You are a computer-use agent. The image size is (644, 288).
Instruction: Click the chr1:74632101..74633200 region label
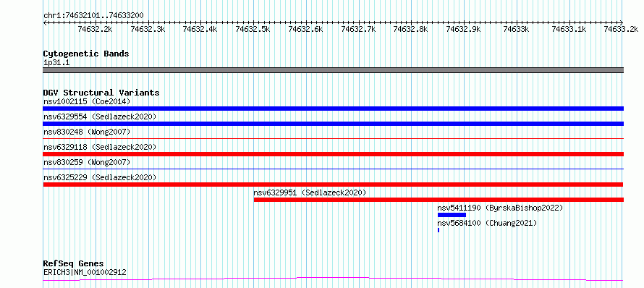pyautogui.click(x=93, y=16)
